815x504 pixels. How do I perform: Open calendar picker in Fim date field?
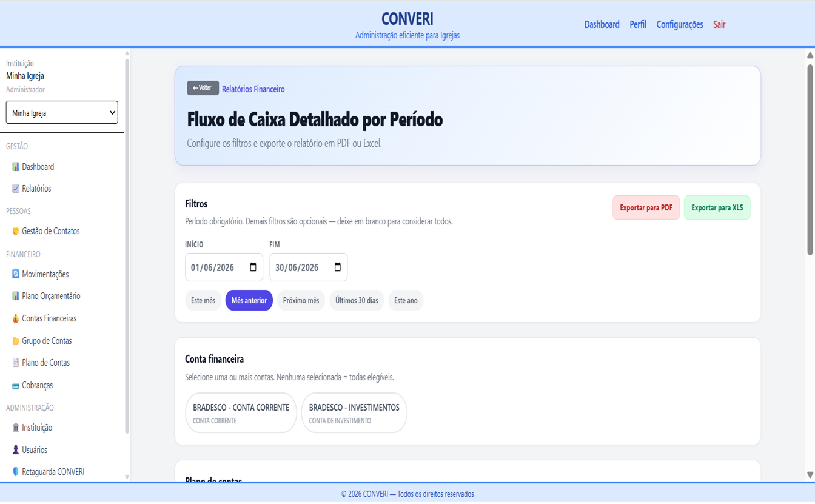pyautogui.click(x=338, y=267)
